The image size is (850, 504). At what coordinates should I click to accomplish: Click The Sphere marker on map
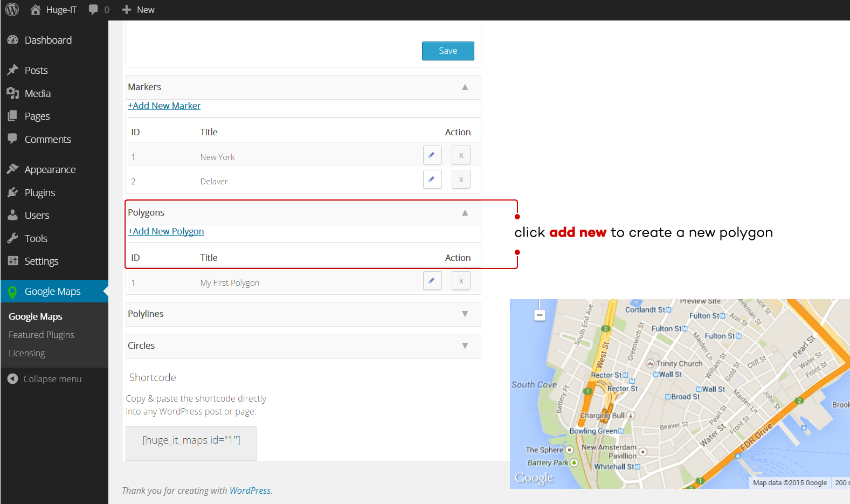coord(569,450)
